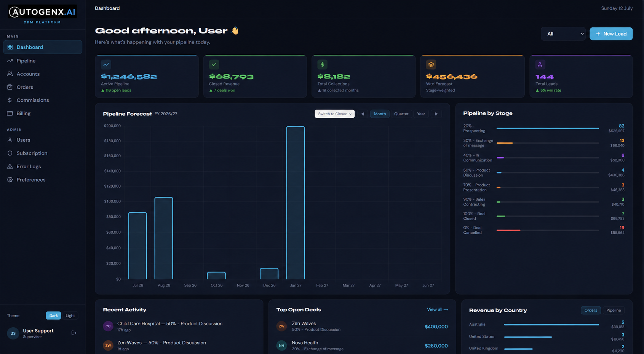Viewport: 644px width, 354px height.
Task: Click the Wtd Forecast layers icon
Action: pos(431,64)
